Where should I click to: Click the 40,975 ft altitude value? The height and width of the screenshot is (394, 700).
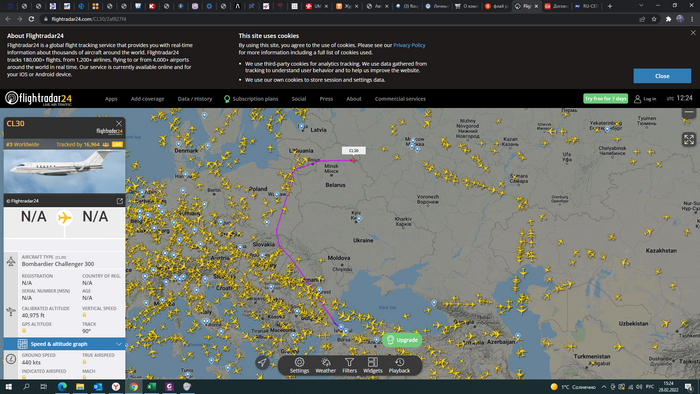[33, 315]
